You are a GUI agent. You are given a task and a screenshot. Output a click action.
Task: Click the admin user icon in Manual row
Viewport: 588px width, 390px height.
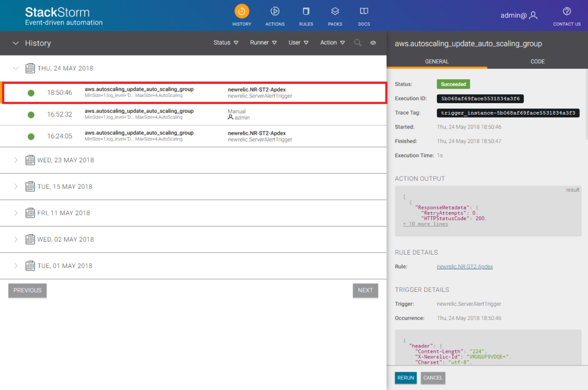(230, 117)
